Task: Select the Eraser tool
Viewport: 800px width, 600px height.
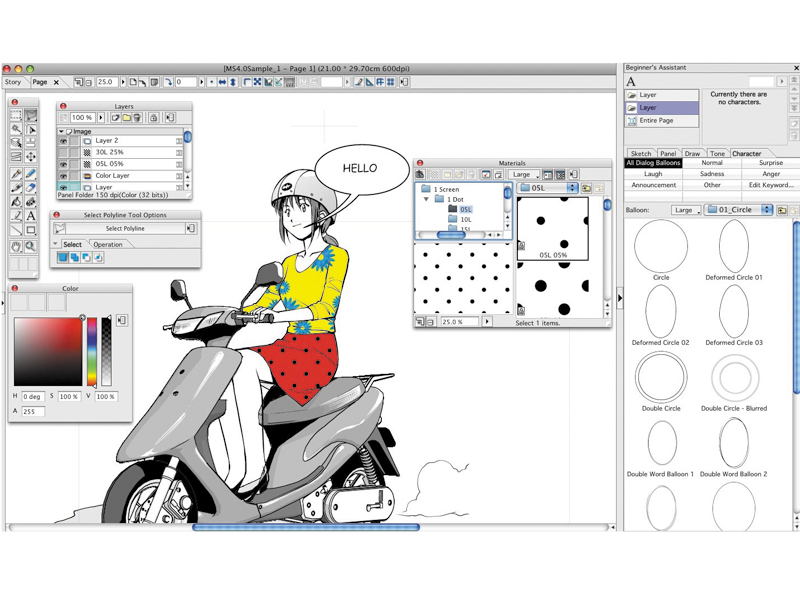Action: 31,188
